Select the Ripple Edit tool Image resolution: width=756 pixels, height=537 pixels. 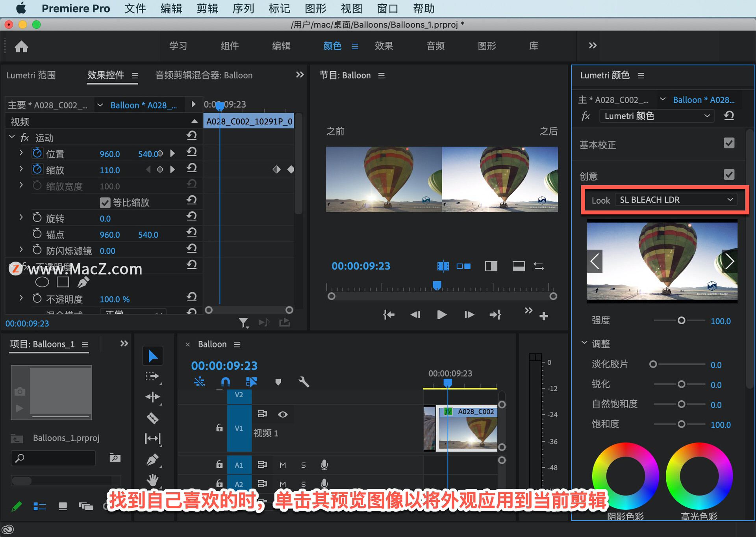152,397
